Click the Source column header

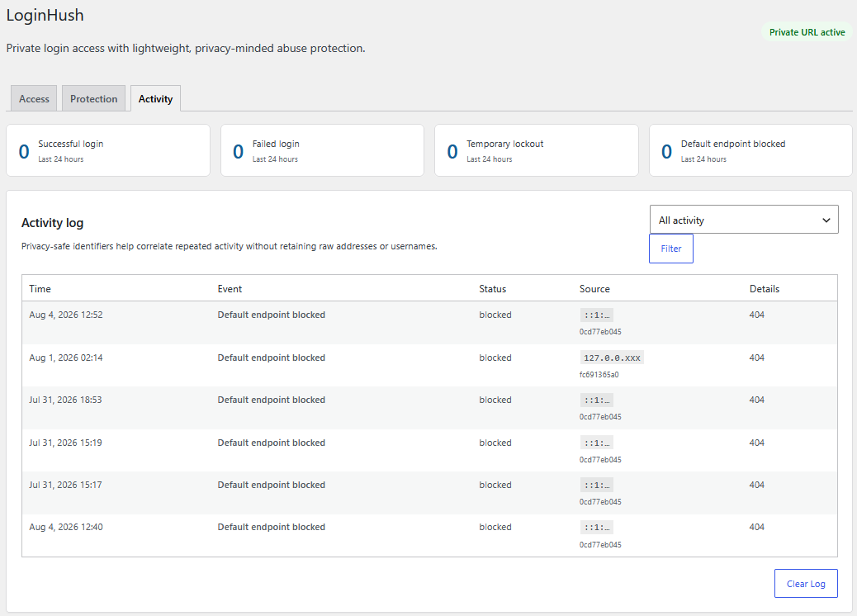tap(594, 289)
